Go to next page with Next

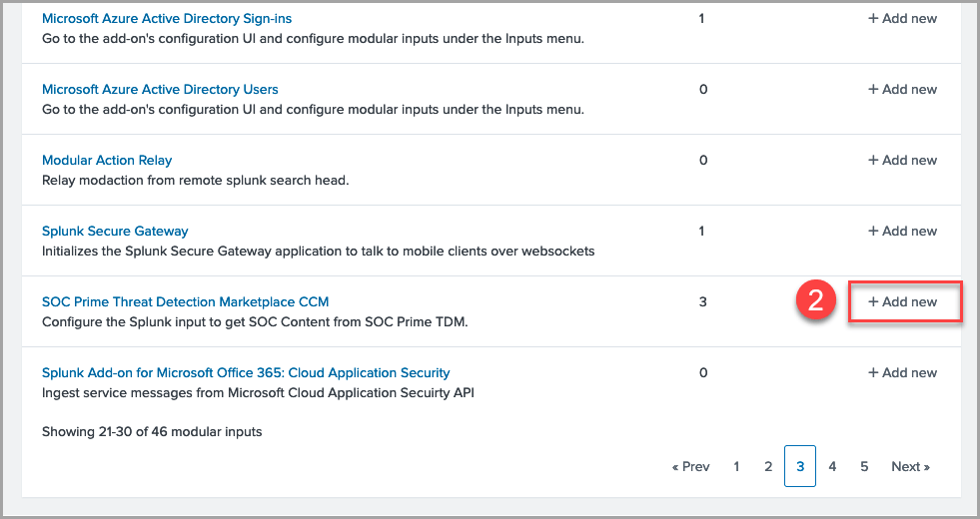[x=910, y=466]
